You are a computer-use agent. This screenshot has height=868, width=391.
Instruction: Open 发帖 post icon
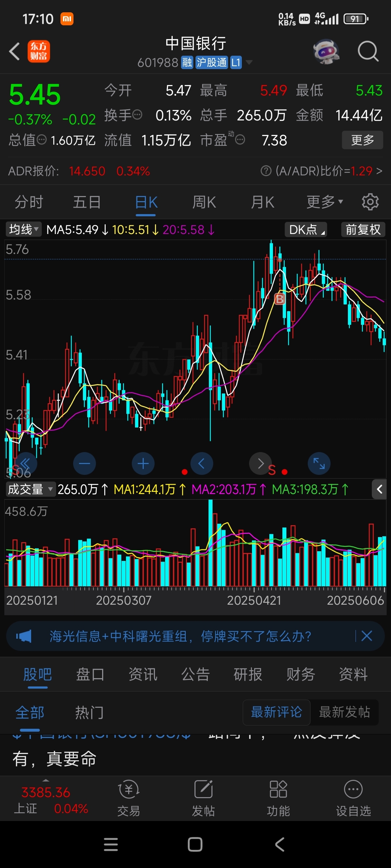click(x=203, y=798)
